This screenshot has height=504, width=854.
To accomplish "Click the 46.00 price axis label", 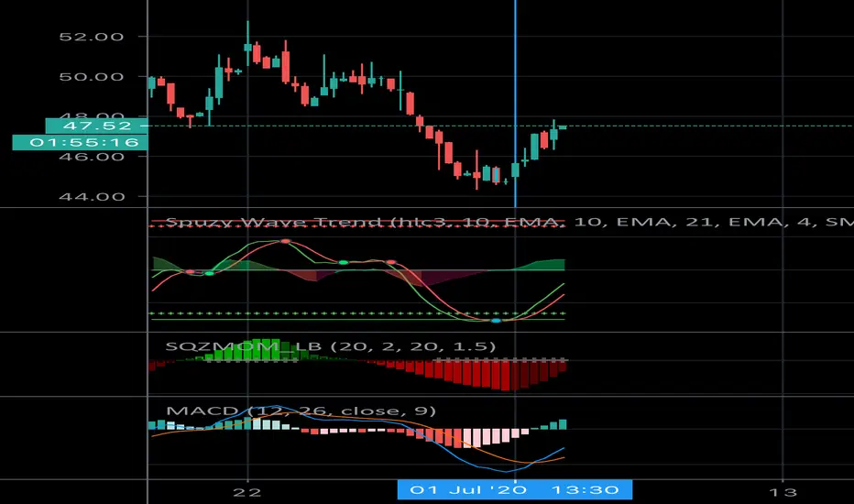I will click(92, 157).
